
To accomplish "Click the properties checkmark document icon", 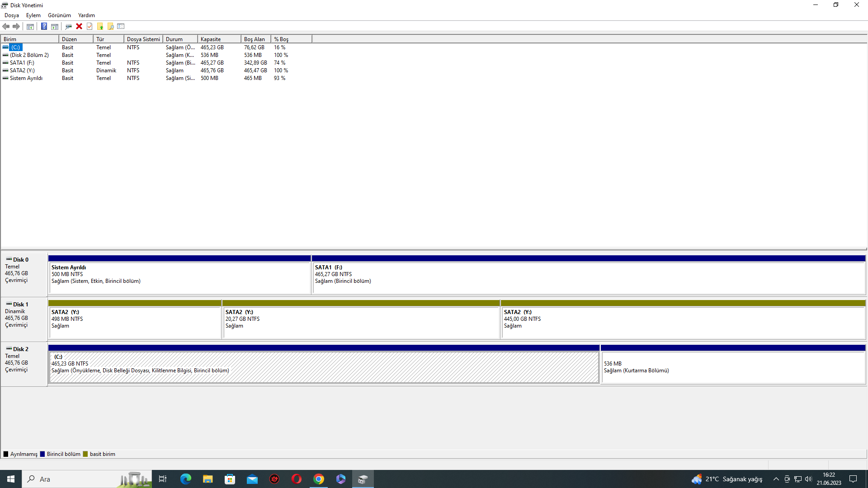I will pyautogui.click(x=90, y=26).
